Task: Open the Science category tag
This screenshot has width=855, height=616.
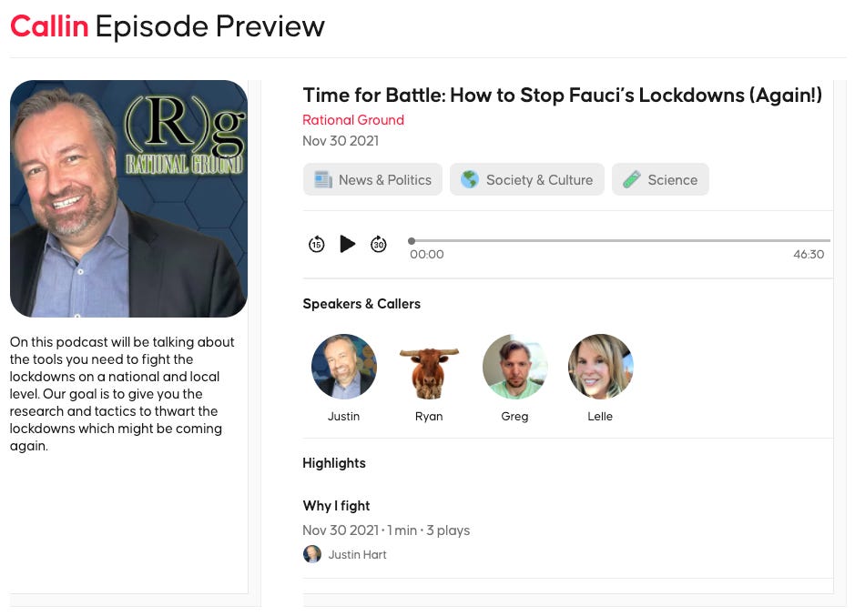Action: (660, 179)
